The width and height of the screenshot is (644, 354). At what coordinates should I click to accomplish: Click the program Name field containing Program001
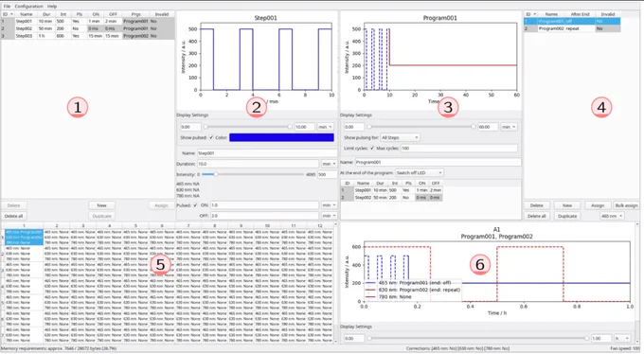438,162
